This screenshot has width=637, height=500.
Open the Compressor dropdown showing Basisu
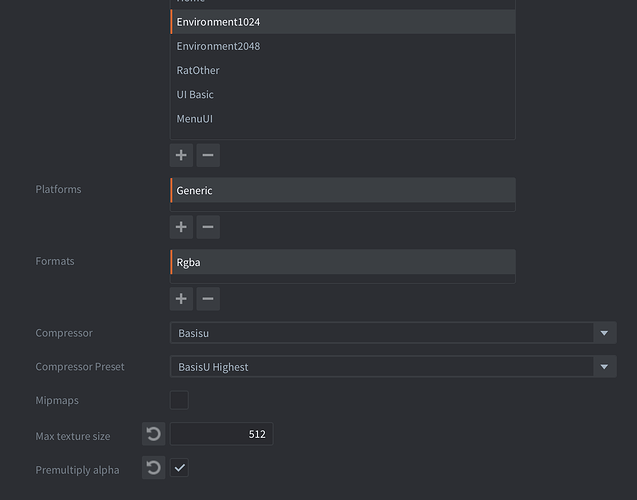382,333
